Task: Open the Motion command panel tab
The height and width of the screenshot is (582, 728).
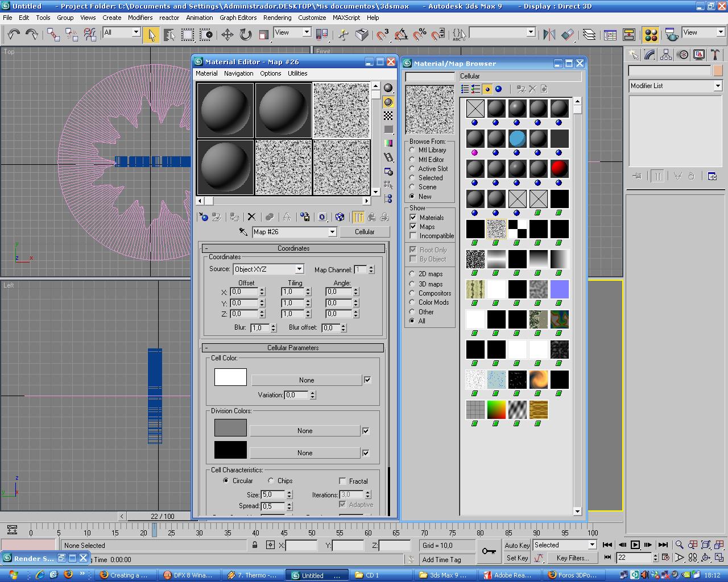Action: click(682, 55)
